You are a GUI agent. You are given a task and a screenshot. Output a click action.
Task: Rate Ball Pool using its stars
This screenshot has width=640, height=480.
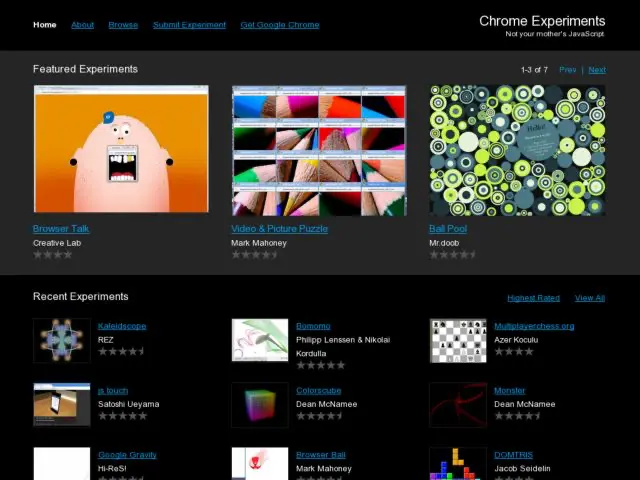tap(453, 255)
